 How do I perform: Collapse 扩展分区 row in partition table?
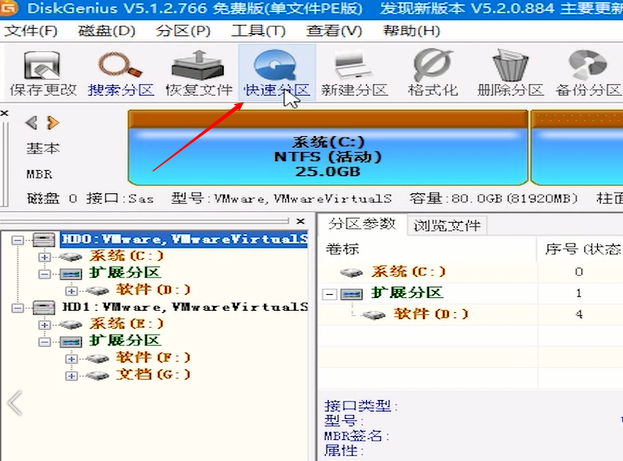tap(329, 294)
